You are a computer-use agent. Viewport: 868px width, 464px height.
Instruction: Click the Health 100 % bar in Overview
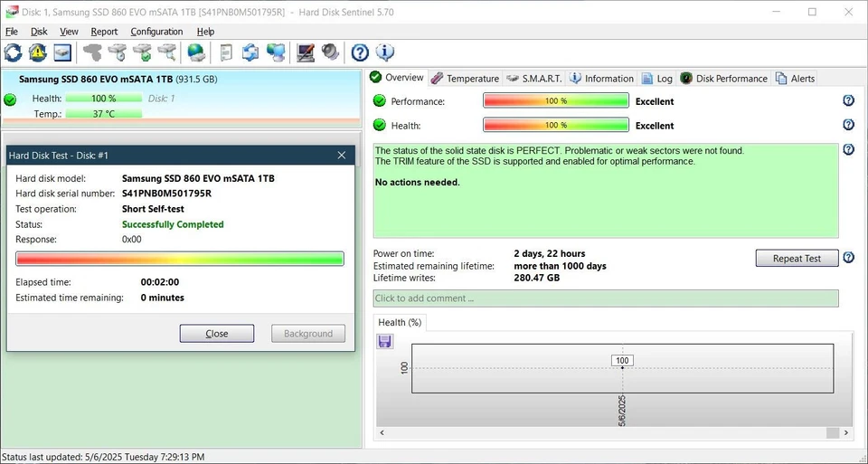pos(556,125)
